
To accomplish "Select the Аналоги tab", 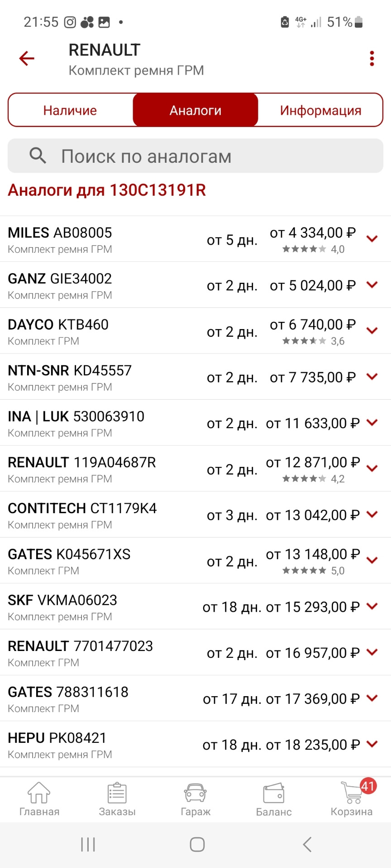I will [x=195, y=110].
